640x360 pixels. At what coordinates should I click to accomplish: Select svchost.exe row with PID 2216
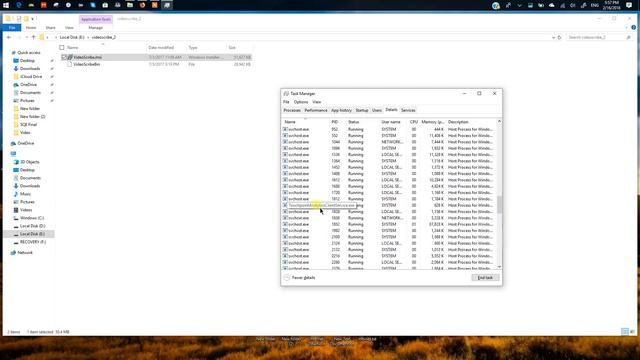(388, 256)
